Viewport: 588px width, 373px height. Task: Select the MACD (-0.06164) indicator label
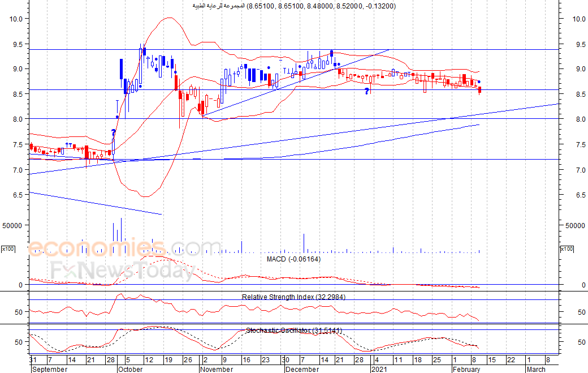[x=293, y=259]
